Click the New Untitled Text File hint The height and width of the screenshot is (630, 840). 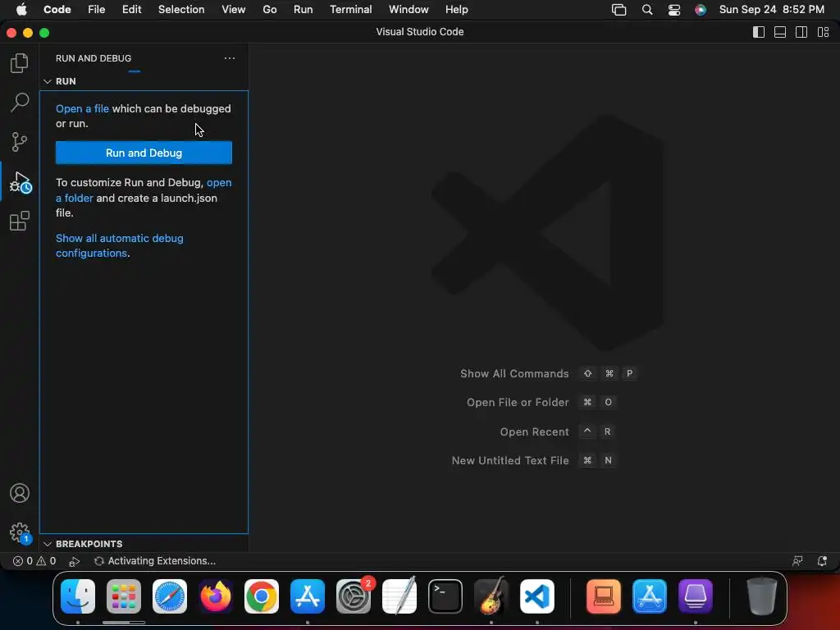[534, 460]
